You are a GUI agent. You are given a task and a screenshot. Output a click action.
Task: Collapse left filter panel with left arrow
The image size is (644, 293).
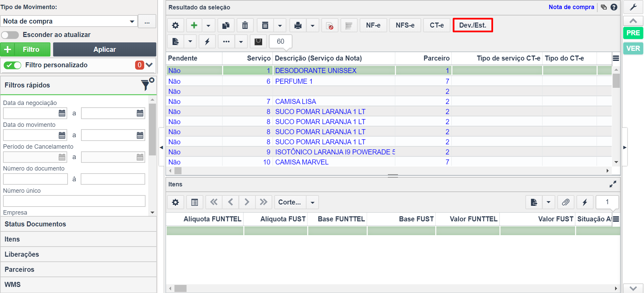[x=161, y=147]
